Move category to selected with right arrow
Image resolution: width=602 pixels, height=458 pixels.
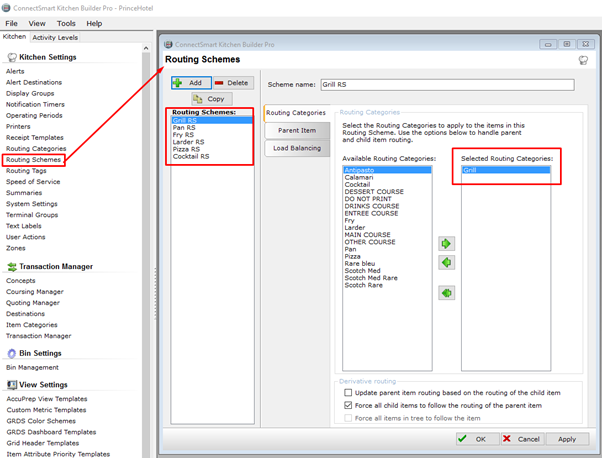[x=446, y=242]
